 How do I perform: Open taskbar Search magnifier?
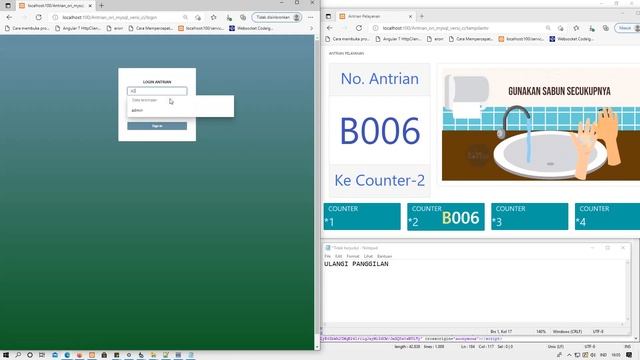tap(18, 355)
